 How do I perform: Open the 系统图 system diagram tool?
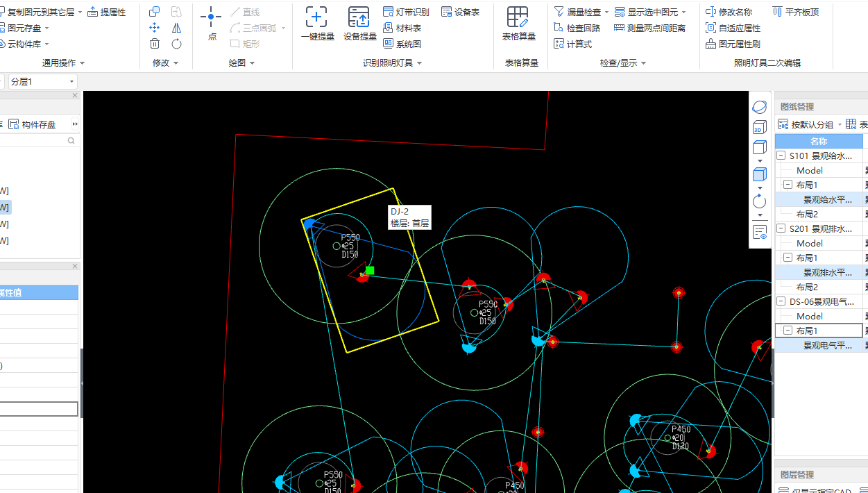pos(402,44)
